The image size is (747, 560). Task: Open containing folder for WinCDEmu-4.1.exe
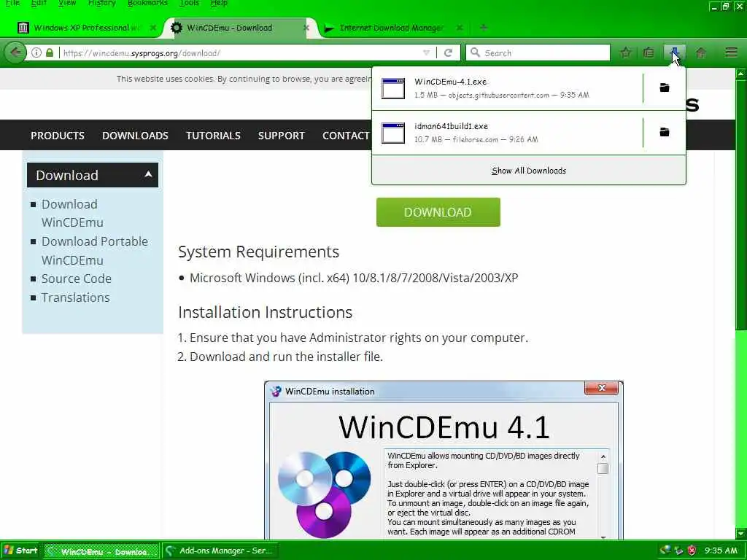point(664,87)
